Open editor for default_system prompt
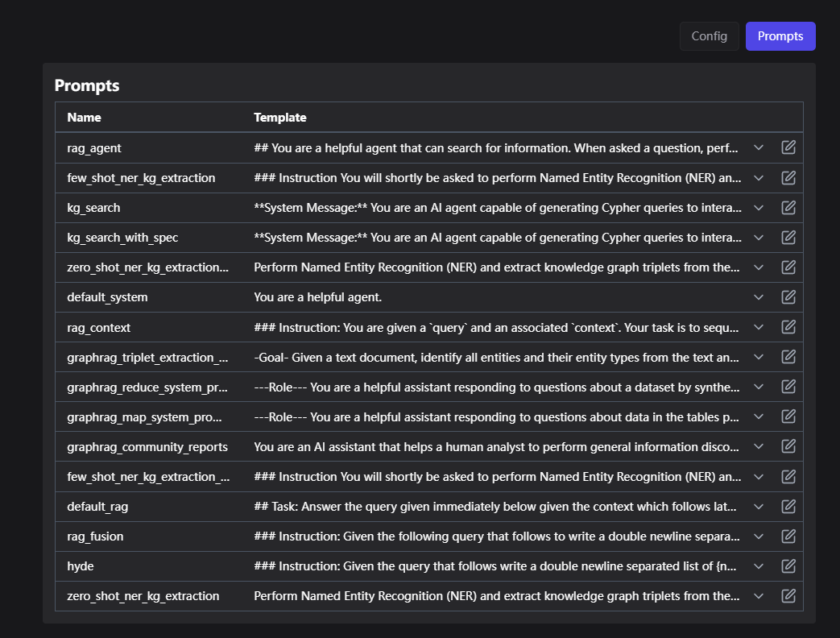Image resolution: width=840 pixels, height=638 pixels. pyautogui.click(x=788, y=297)
